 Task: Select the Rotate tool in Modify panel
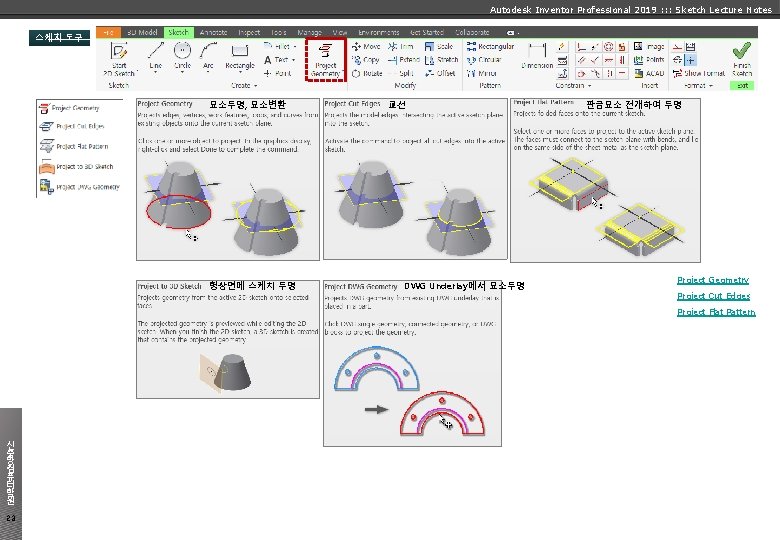(367, 73)
